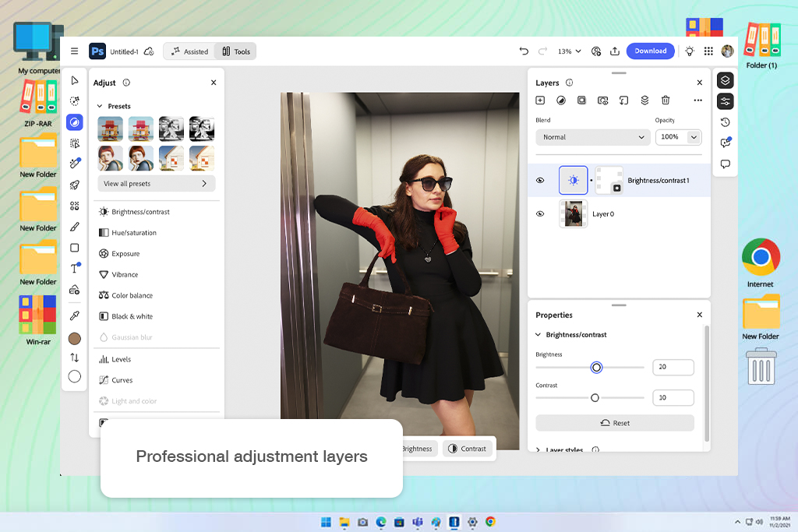Open the comments speech bubble icon
Screen dimensions: 798x532
726,164
